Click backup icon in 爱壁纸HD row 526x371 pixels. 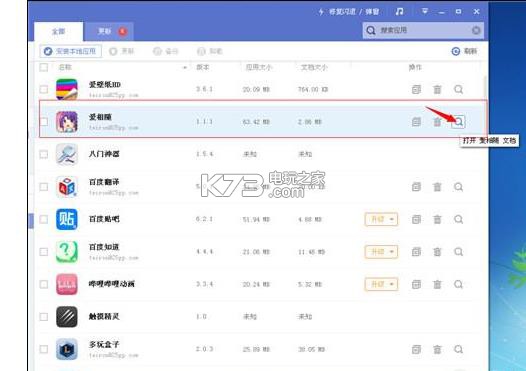click(x=416, y=90)
